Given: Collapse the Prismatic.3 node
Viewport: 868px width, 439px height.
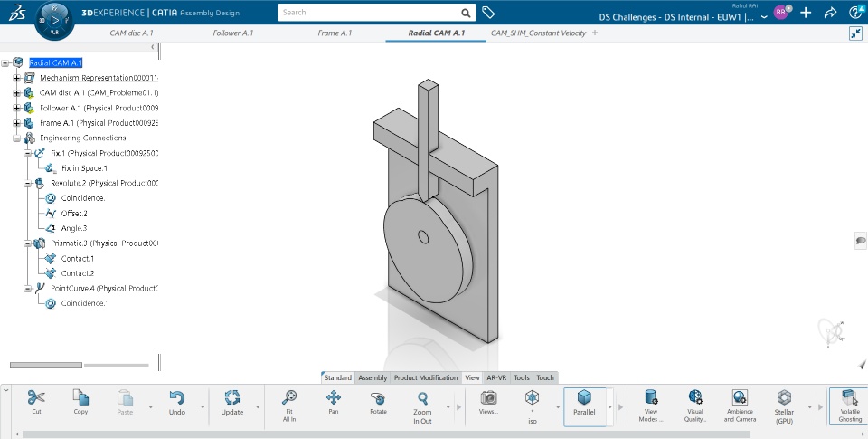Looking at the screenshot, I should [27, 243].
